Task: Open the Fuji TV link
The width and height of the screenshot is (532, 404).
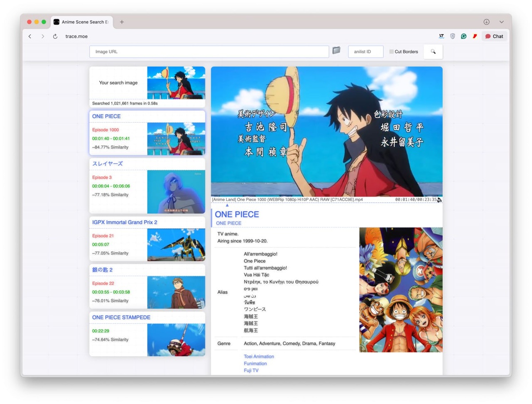Action: pyautogui.click(x=251, y=370)
